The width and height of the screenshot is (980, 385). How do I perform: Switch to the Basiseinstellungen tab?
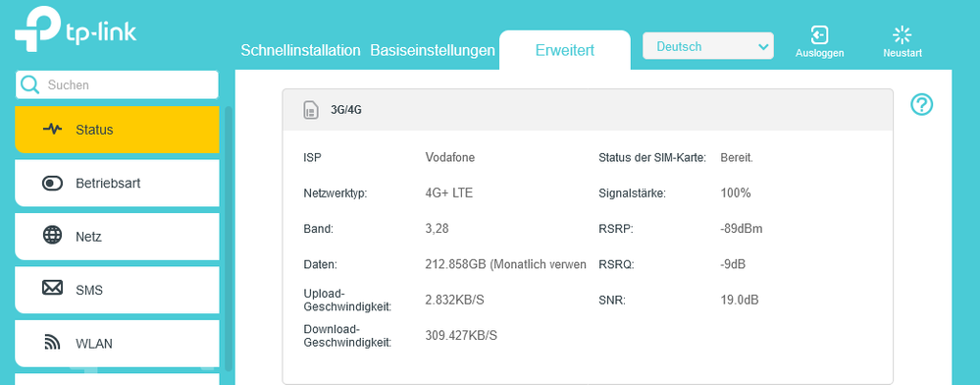pos(433,51)
